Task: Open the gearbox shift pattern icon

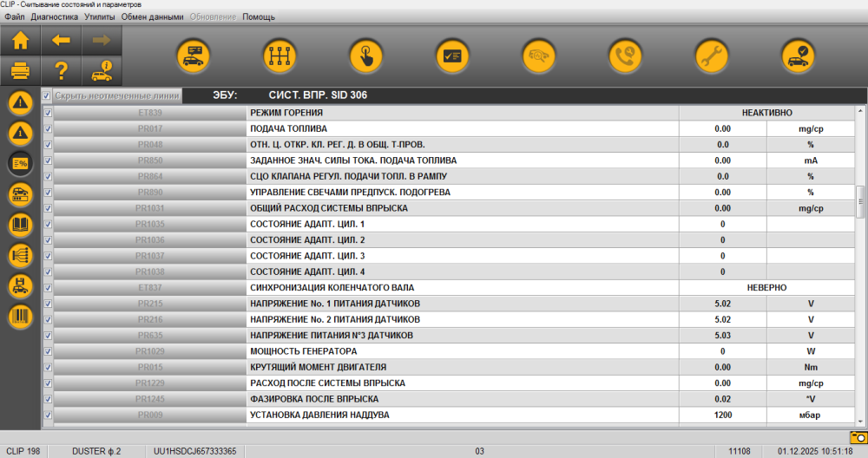Action: coord(279,56)
